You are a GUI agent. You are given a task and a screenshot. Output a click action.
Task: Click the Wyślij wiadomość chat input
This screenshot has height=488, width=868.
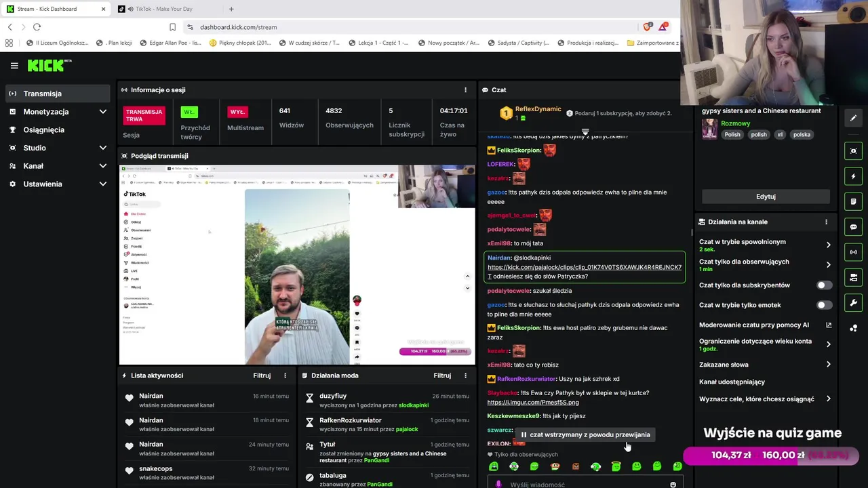point(585,484)
